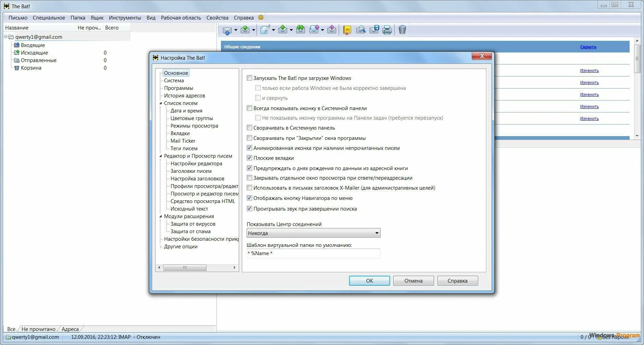This screenshot has height=345, width=644.
Task: Select Защита от спама tree item
Action: tap(190, 231)
